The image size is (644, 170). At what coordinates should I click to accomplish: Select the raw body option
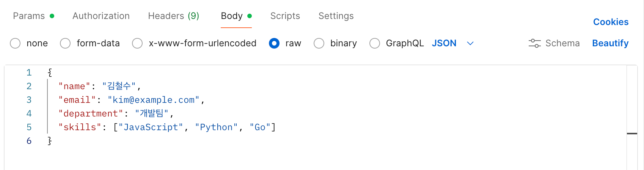pos(274,43)
